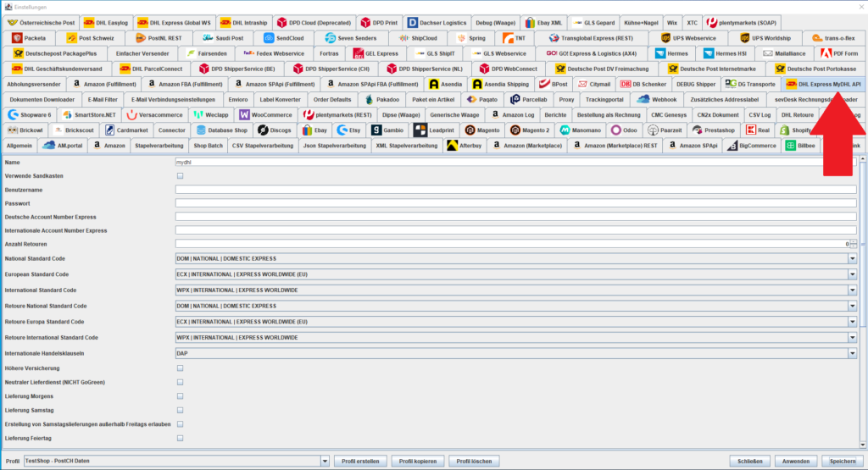The width and height of the screenshot is (868, 470).
Task: Check Neutraler Lieferdienst (NICHT GoGreen)
Action: [180, 382]
